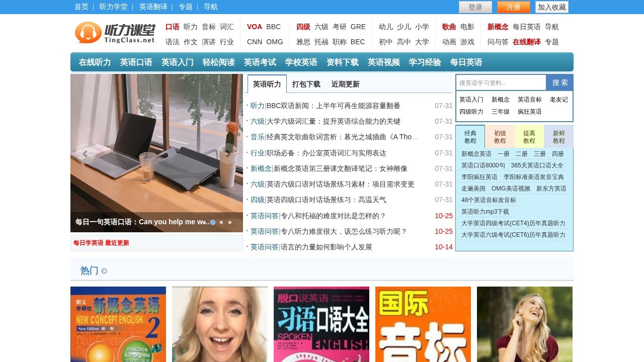
Task: Open the 资料下载 navigation item
Action: coord(342,62)
